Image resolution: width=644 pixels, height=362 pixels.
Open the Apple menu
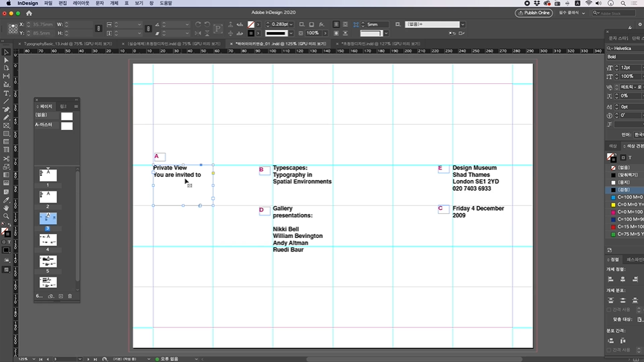tap(9, 3)
